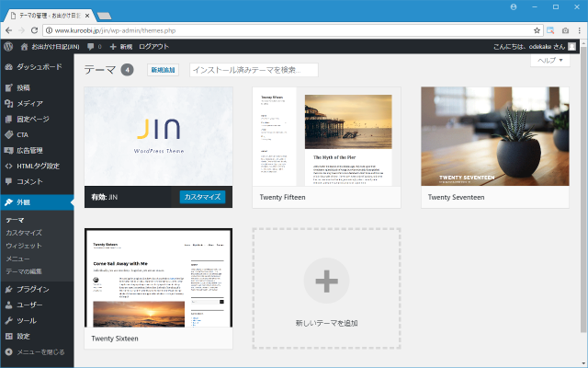Image resolution: width=588 pixels, height=368 pixels.
Task: Select the JIN theme thumbnail
Action: click(x=158, y=137)
